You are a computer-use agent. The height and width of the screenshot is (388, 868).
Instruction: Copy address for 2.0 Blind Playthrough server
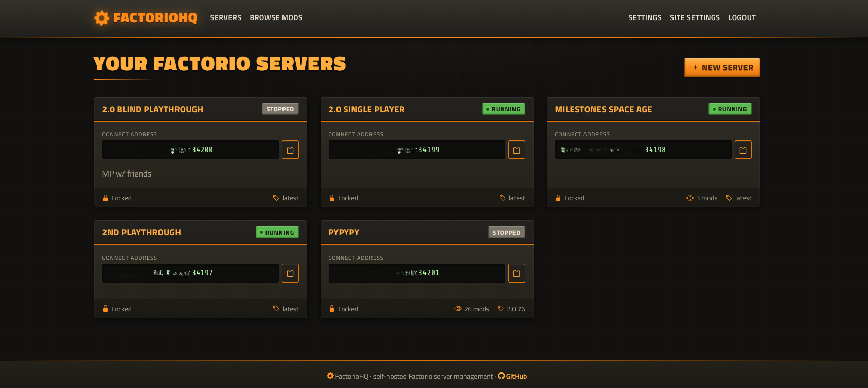290,150
